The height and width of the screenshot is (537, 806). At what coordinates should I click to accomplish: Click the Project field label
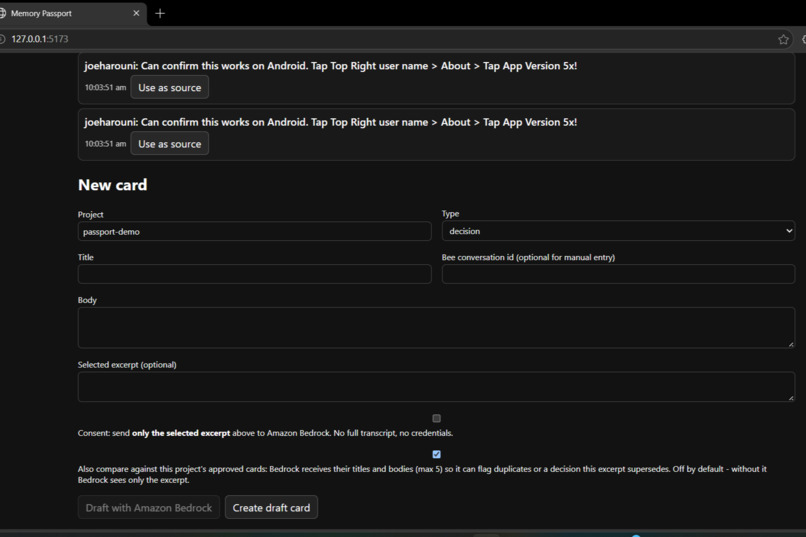(90, 215)
